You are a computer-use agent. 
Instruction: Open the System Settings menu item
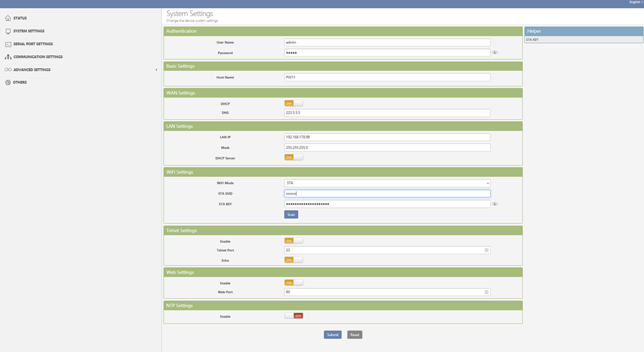tap(81, 31)
